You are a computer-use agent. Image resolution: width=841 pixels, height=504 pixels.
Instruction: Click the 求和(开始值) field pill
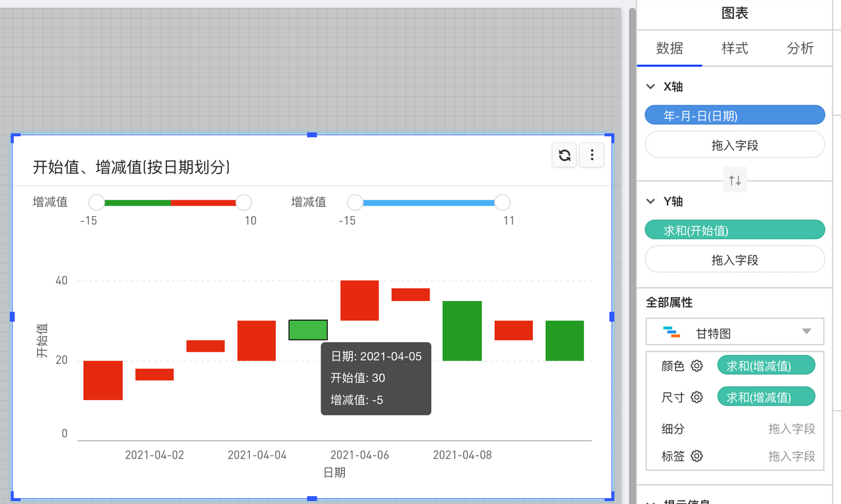[735, 230]
